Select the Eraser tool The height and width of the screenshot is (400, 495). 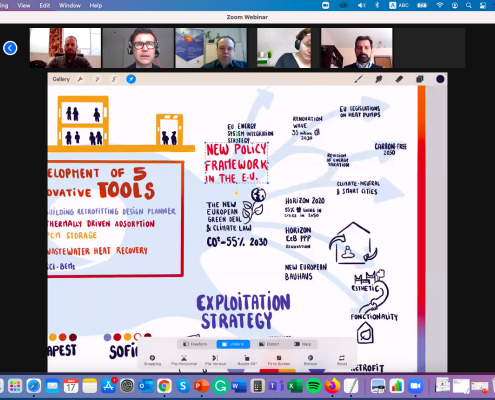399,79
